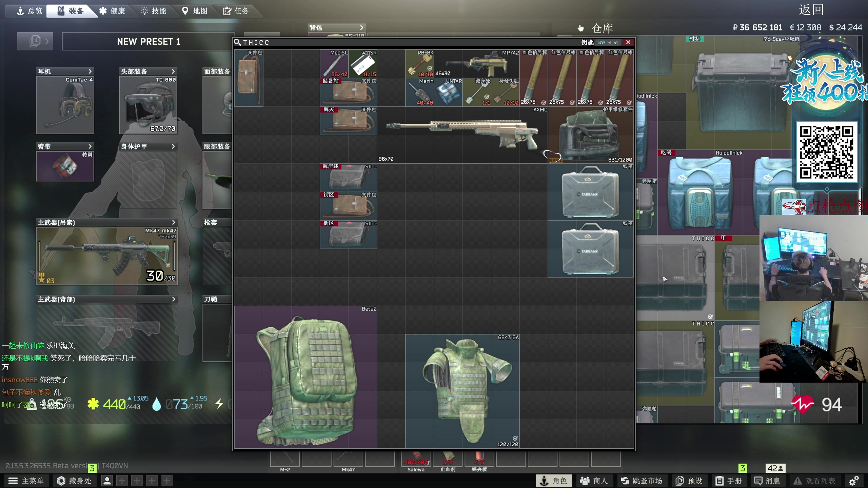Click the 仓库 stash title

[x=602, y=28]
